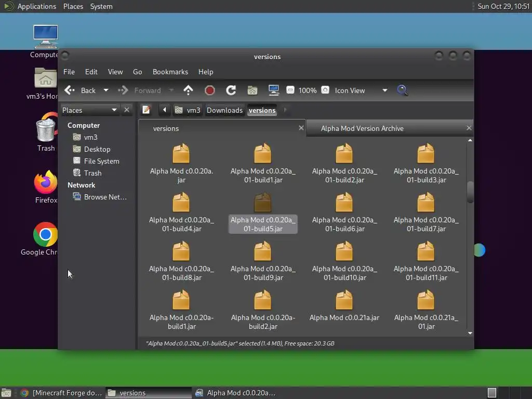Select File System in Places sidebar
The height and width of the screenshot is (399, 532).
101,161
